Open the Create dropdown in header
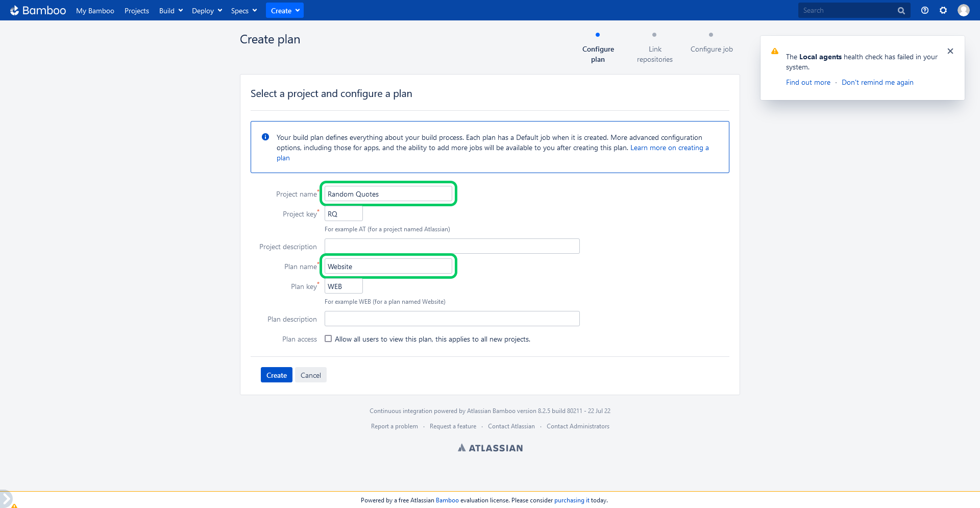Viewport: 980px width, 508px height. coord(285,11)
